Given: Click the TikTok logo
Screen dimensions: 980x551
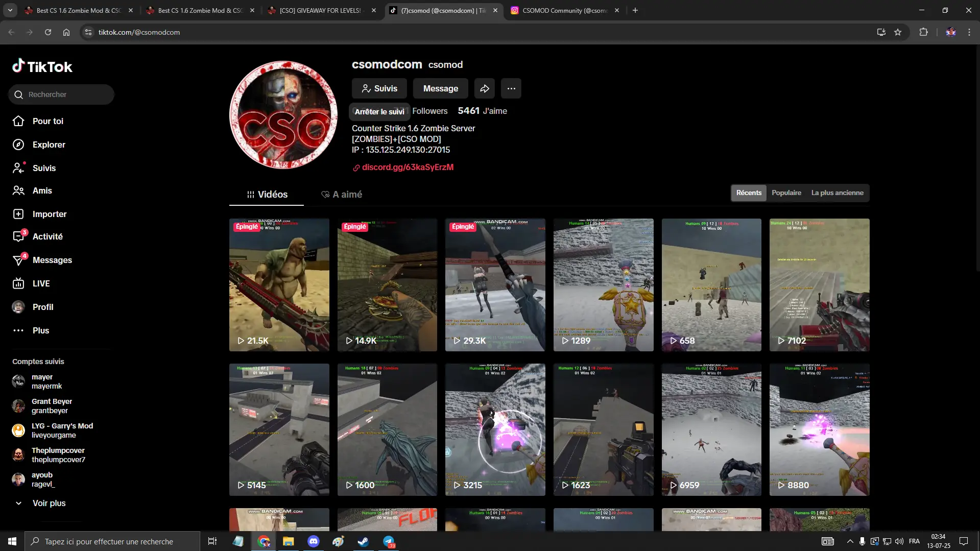Looking at the screenshot, I should (42, 66).
